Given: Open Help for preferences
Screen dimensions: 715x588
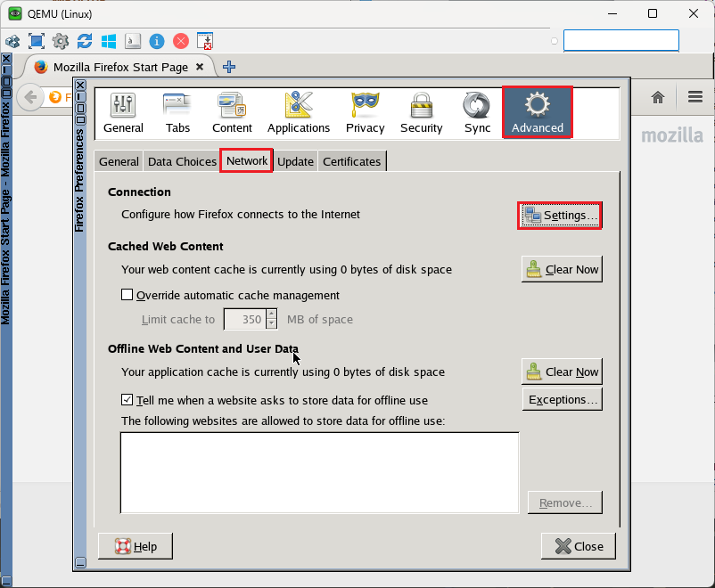Looking at the screenshot, I should tap(136, 545).
